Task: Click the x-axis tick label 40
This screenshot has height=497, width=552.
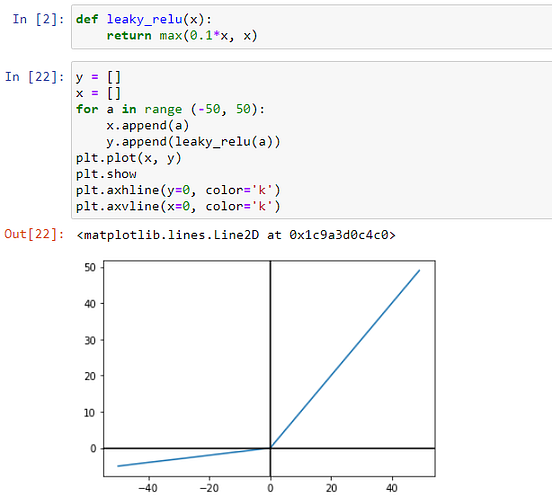Action: (x=392, y=488)
